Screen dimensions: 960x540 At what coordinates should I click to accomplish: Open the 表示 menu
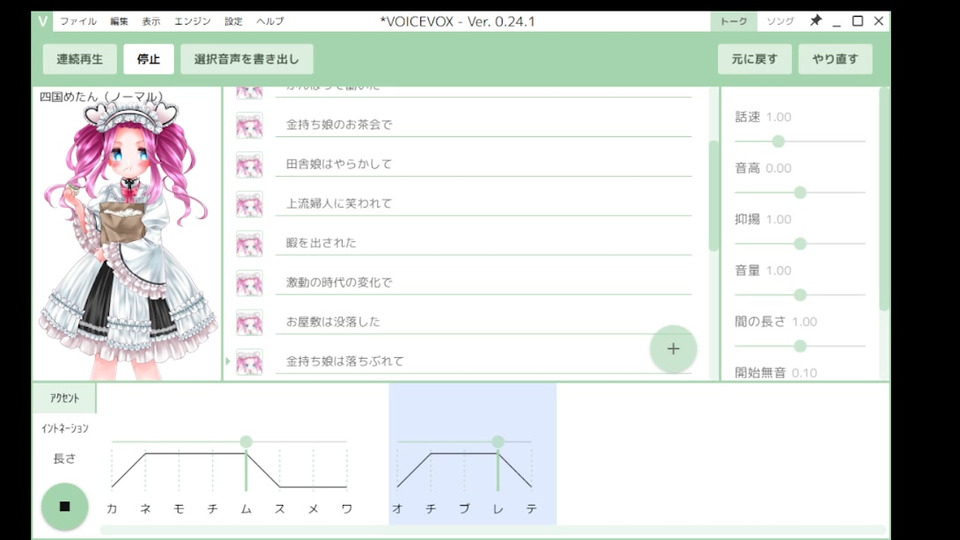coord(151,21)
